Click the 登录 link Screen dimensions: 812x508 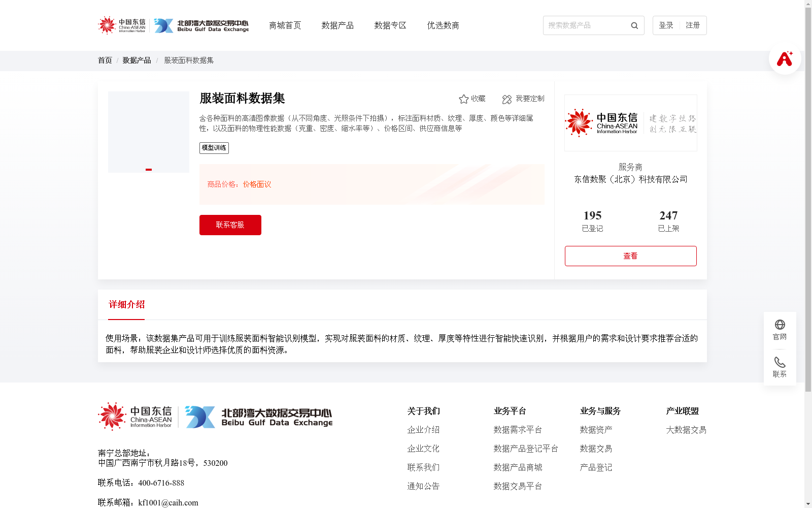coord(666,25)
